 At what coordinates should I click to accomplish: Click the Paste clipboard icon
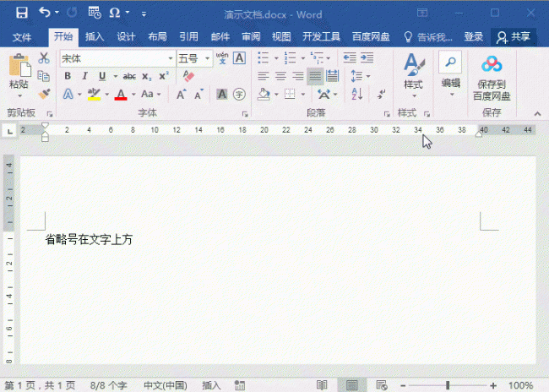(x=19, y=66)
